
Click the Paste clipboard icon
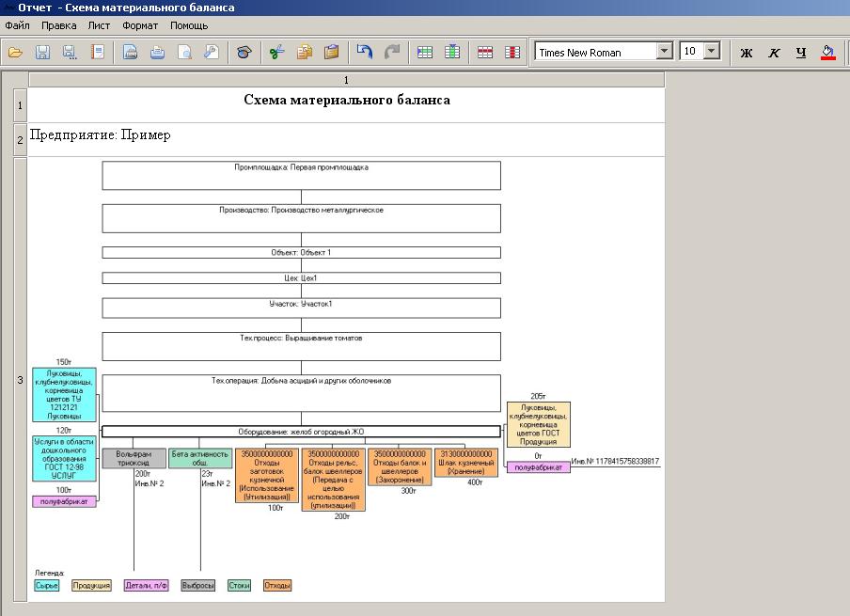click(x=331, y=53)
